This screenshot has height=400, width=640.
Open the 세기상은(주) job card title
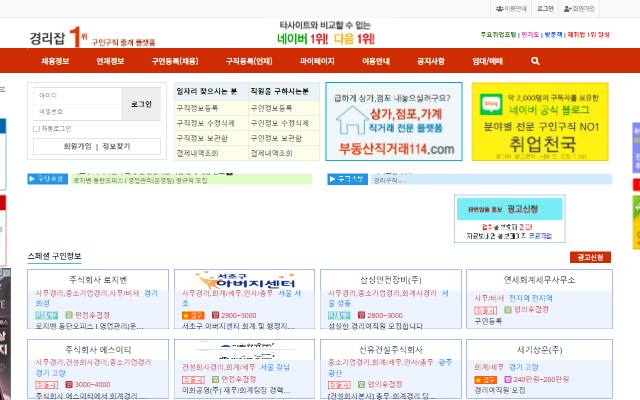click(539, 350)
